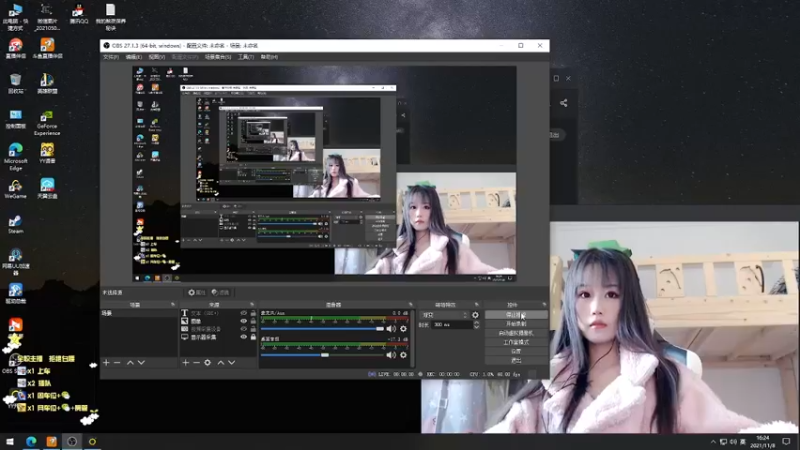This screenshot has height=450, width=800.
Task: Move scene up in Scenes panel
Action: tap(130, 363)
